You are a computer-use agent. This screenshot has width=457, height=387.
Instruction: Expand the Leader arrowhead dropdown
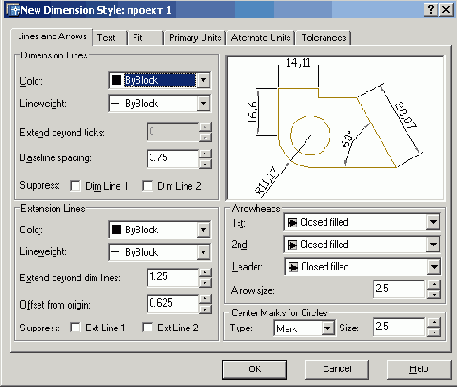pyautogui.click(x=434, y=267)
